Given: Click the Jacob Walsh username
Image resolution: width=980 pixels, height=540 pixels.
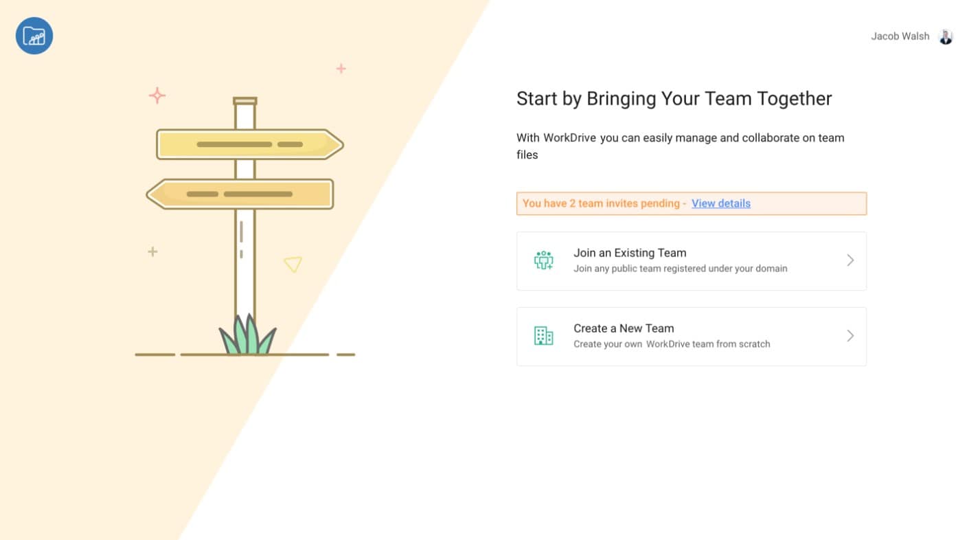Looking at the screenshot, I should coord(900,36).
